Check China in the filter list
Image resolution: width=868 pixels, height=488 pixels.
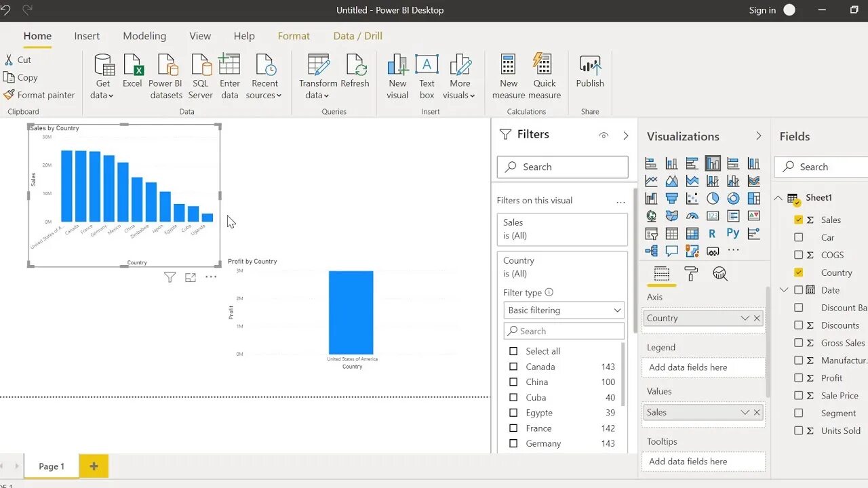[513, 382]
